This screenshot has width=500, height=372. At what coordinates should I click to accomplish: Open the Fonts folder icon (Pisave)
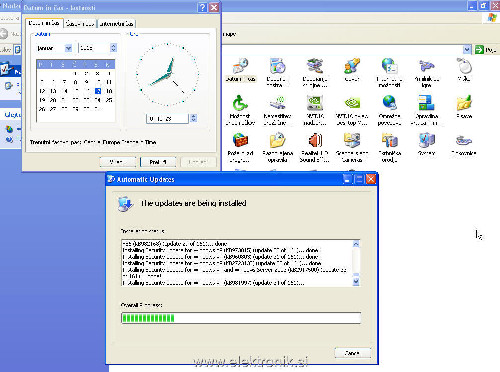pos(464,103)
